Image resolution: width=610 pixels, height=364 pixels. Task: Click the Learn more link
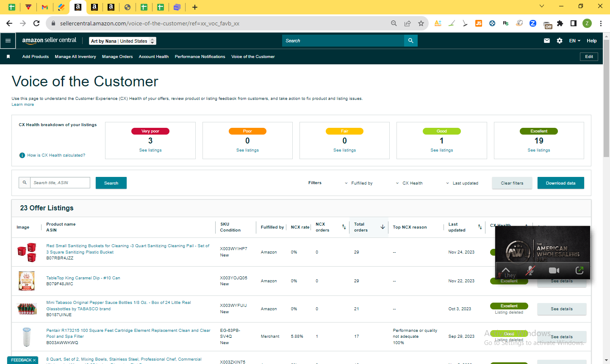pyautogui.click(x=23, y=105)
